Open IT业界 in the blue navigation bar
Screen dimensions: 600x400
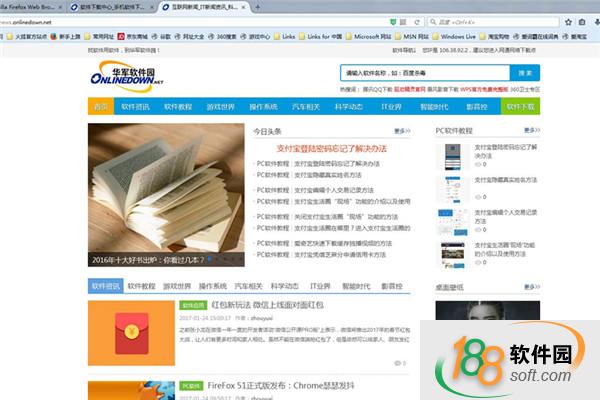coord(391,106)
